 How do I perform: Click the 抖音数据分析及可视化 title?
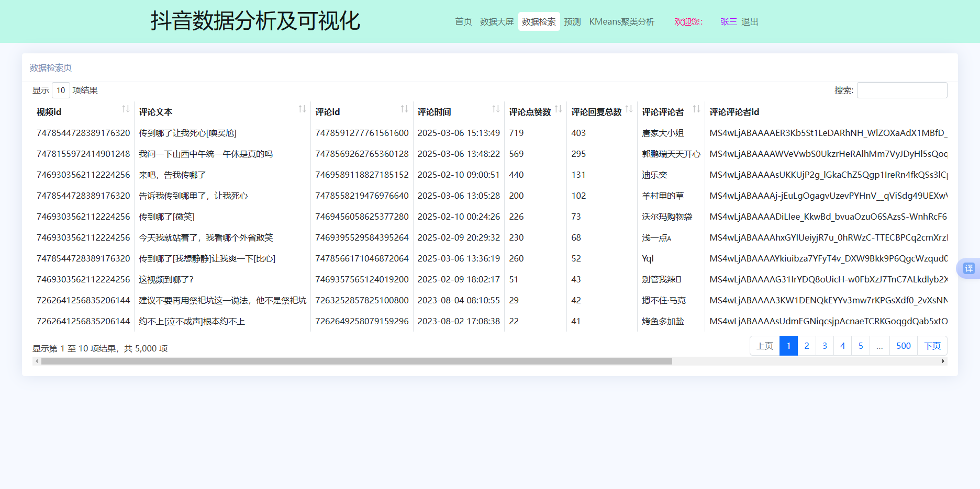click(x=255, y=21)
